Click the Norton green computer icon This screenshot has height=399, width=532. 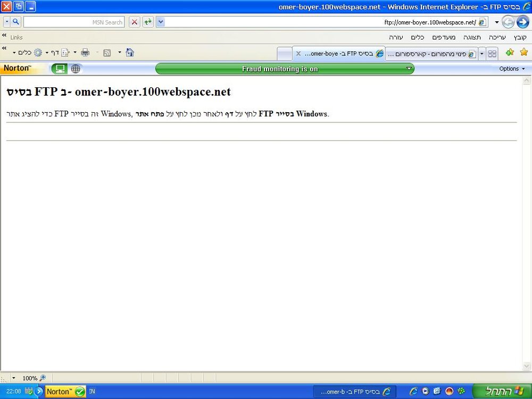point(60,69)
